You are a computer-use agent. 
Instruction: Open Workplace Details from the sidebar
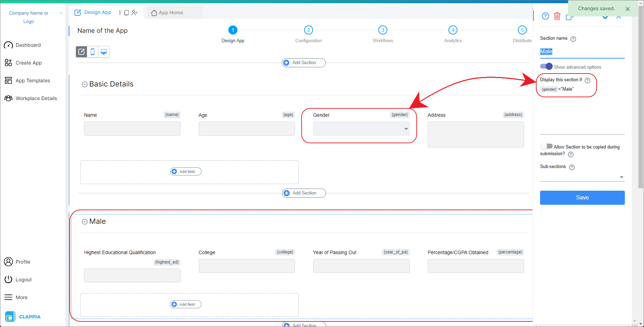(x=36, y=98)
